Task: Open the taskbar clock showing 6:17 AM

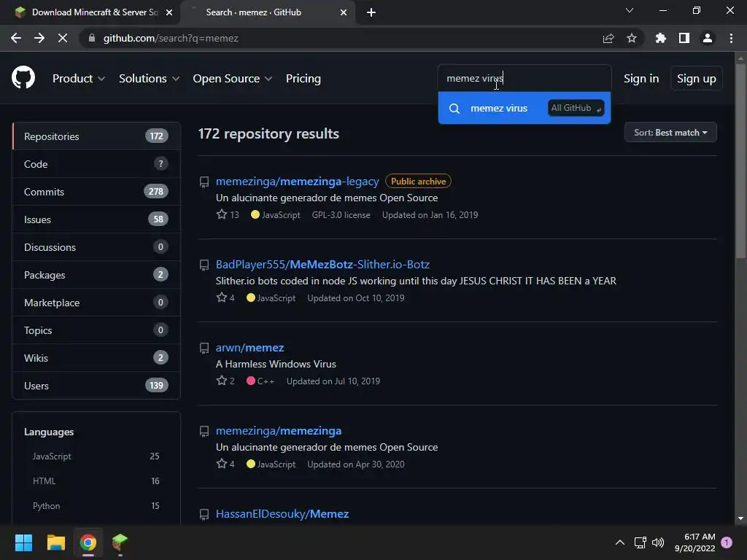Action: click(694, 542)
